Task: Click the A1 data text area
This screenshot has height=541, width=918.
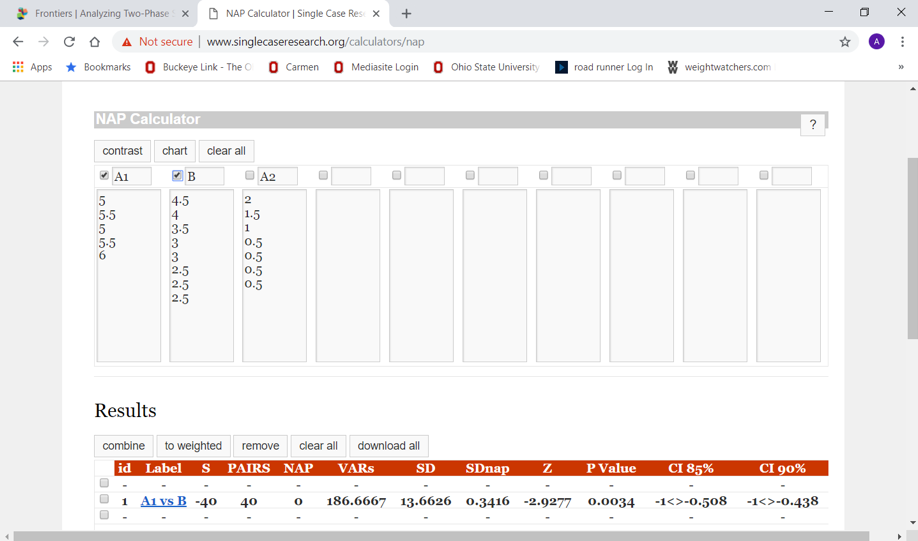Action: 129,275
